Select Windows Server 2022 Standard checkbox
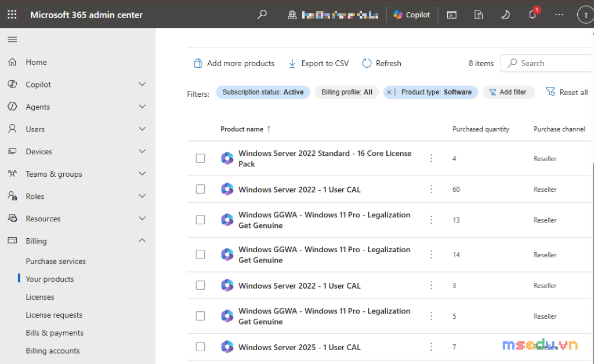 200,158
